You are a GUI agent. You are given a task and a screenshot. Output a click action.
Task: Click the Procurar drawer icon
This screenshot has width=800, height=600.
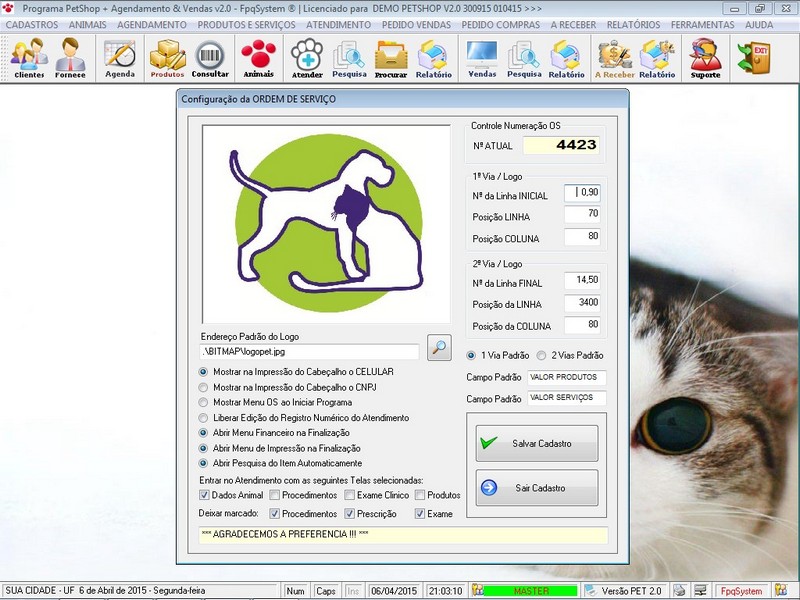391,58
